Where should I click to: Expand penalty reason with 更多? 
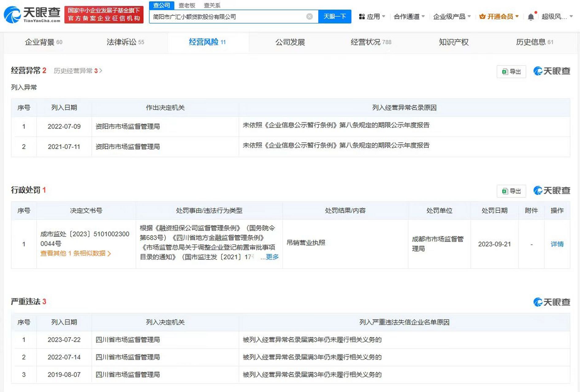click(272, 257)
